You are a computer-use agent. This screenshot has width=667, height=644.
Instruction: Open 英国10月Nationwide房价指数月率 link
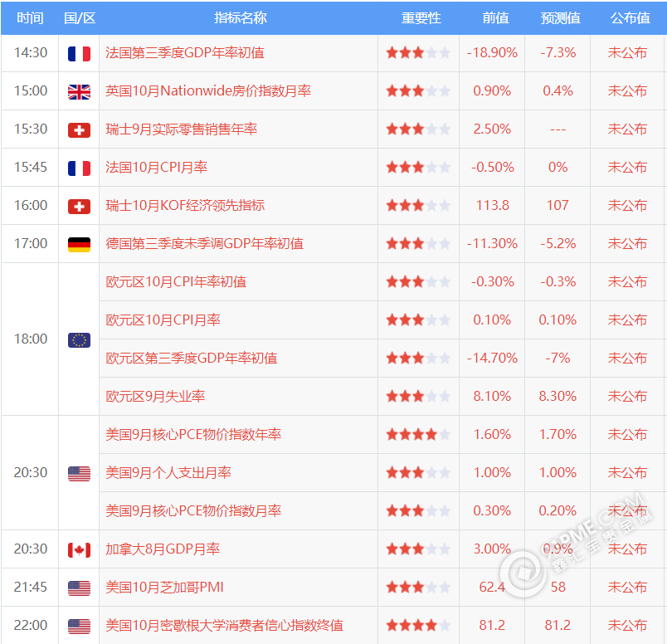click(x=208, y=91)
